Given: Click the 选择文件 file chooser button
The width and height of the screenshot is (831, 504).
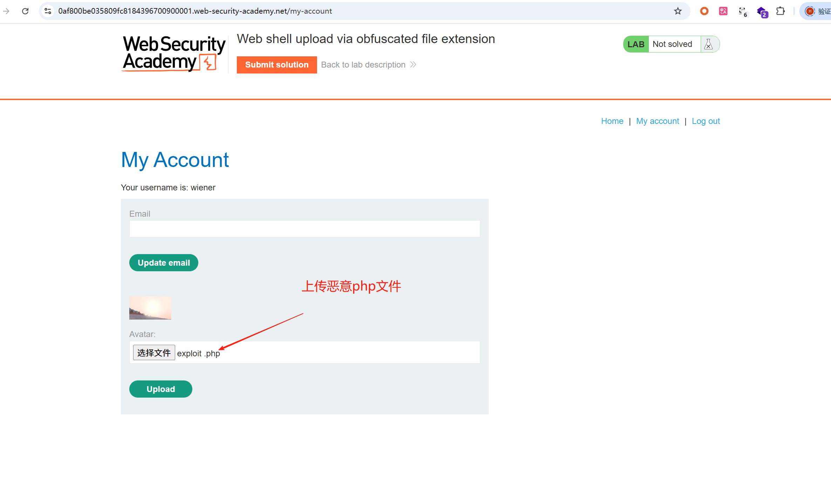Looking at the screenshot, I should point(154,353).
